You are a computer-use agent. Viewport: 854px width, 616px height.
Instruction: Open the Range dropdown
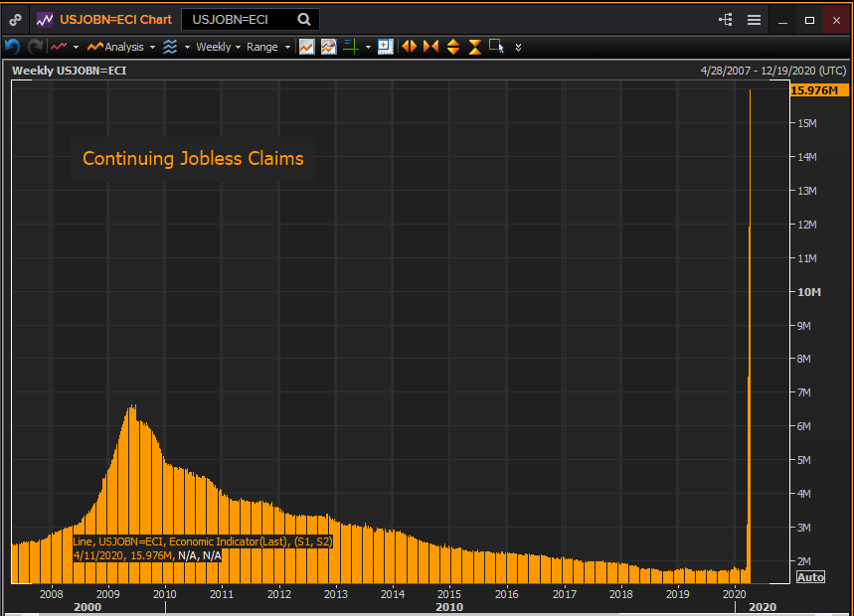268,47
